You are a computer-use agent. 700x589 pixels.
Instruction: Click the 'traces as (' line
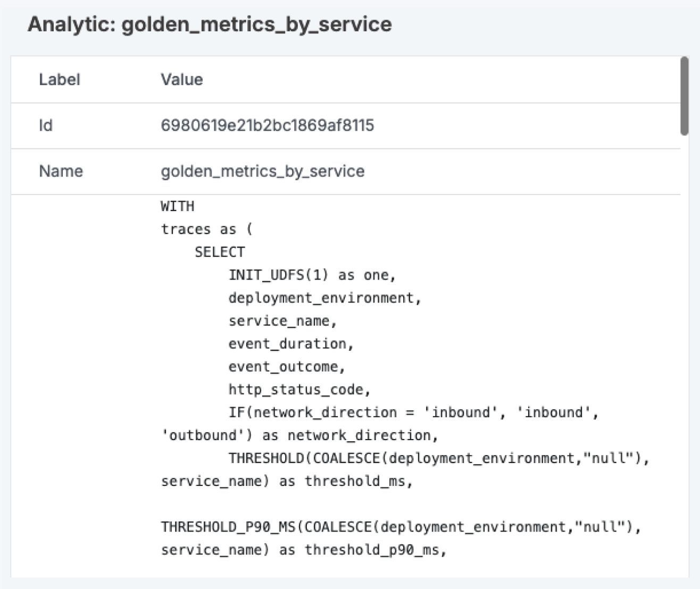[207, 229]
